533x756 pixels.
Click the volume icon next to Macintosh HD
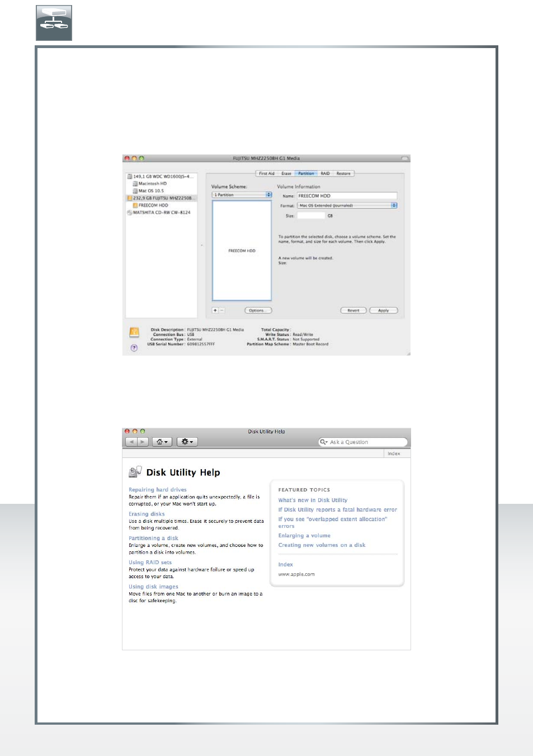coord(135,184)
